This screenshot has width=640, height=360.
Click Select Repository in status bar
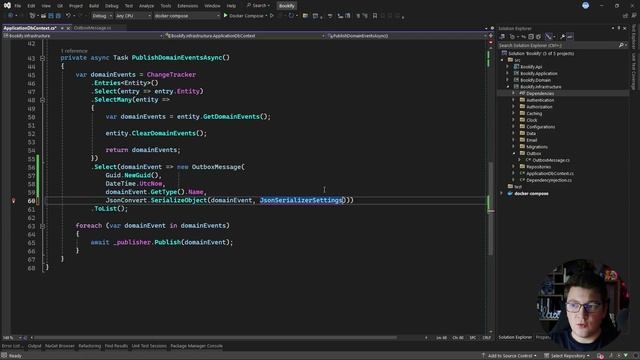(567, 356)
